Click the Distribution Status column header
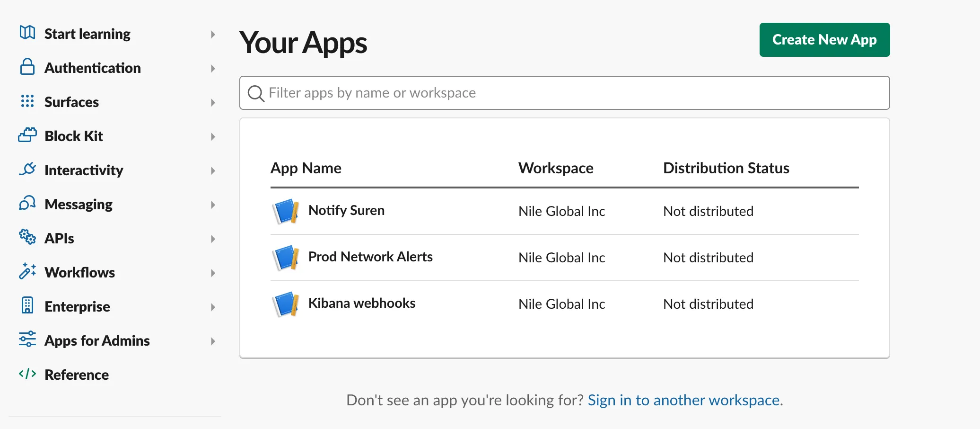Image resolution: width=980 pixels, height=429 pixels. (726, 168)
